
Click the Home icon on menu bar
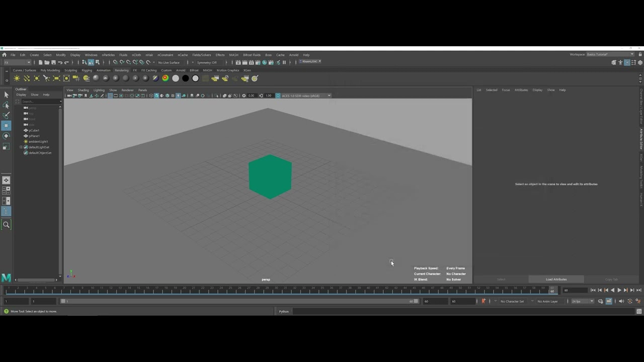4,55
